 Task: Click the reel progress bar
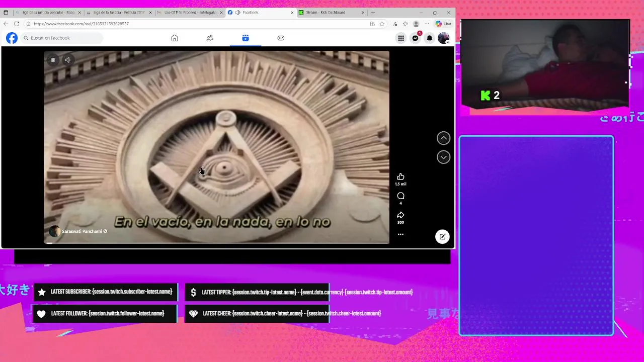[x=216, y=243]
